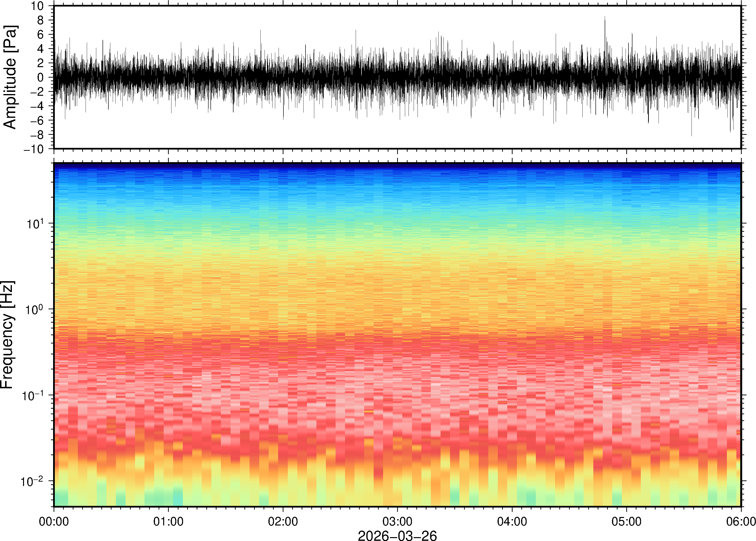This screenshot has width=756, height=541.
Task: Click the dark blue top band of spectrogram
Action: (397, 166)
